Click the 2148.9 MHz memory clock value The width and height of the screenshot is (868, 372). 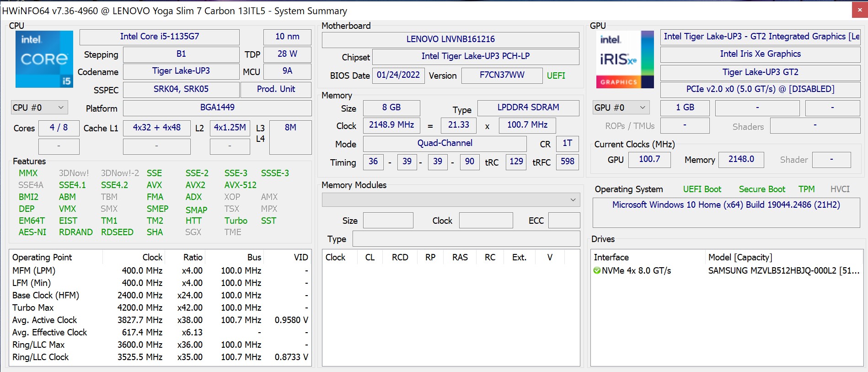391,125
